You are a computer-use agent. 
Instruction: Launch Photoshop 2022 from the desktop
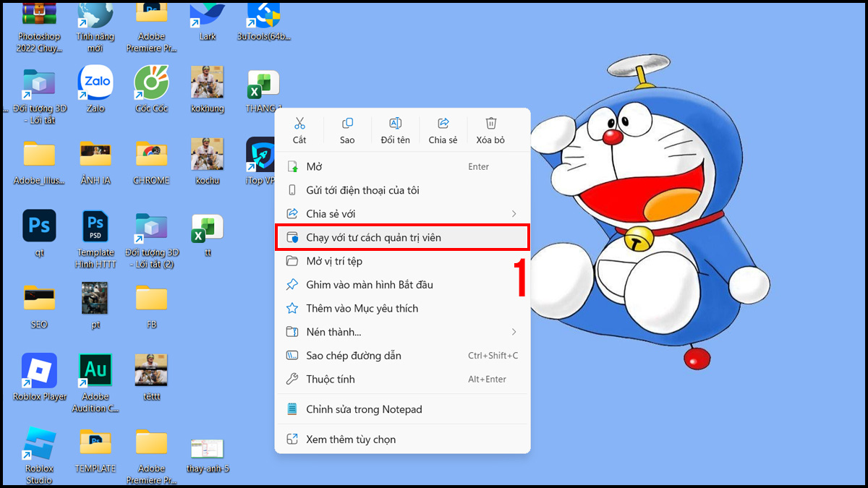pyautogui.click(x=38, y=18)
